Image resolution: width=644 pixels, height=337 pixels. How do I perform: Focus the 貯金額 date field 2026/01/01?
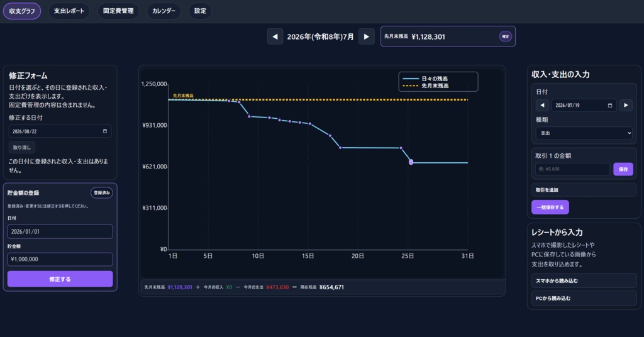coord(60,231)
